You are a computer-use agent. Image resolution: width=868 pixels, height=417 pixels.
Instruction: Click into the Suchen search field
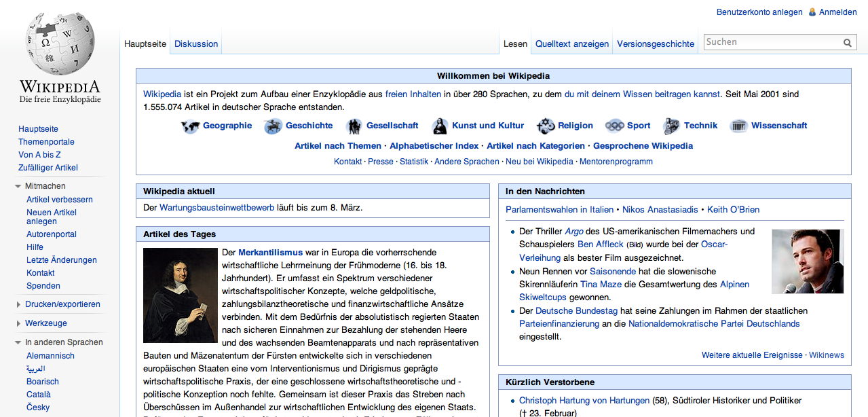772,42
